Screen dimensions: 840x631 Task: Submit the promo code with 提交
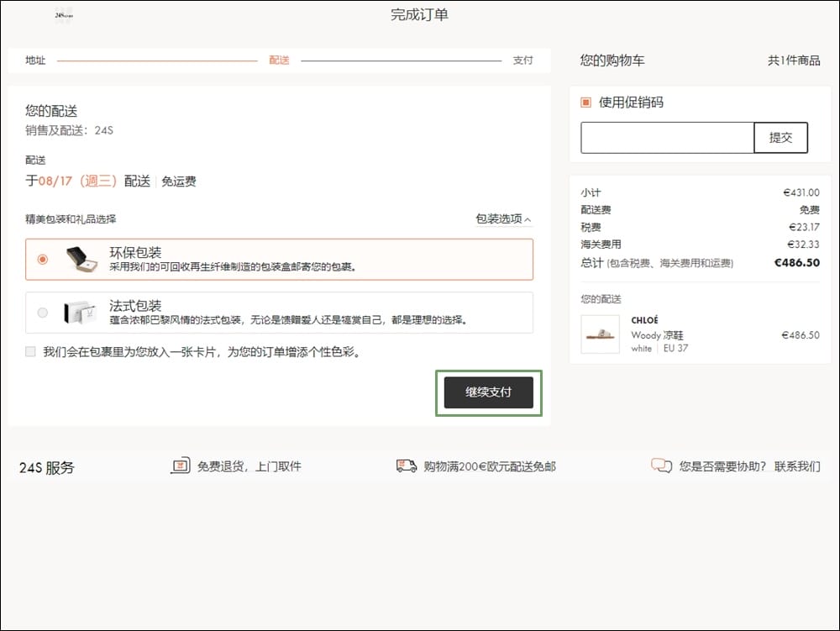[x=780, y=138]
